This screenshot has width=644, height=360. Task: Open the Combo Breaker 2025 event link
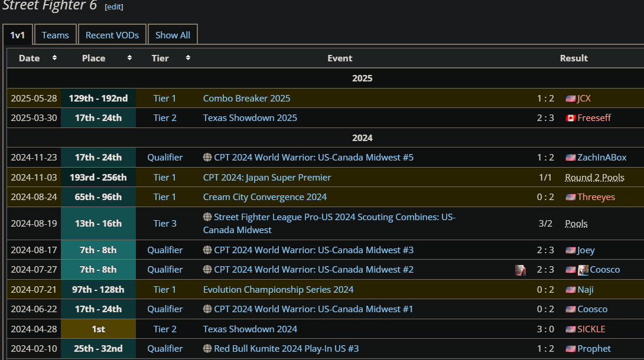(246, 99)
